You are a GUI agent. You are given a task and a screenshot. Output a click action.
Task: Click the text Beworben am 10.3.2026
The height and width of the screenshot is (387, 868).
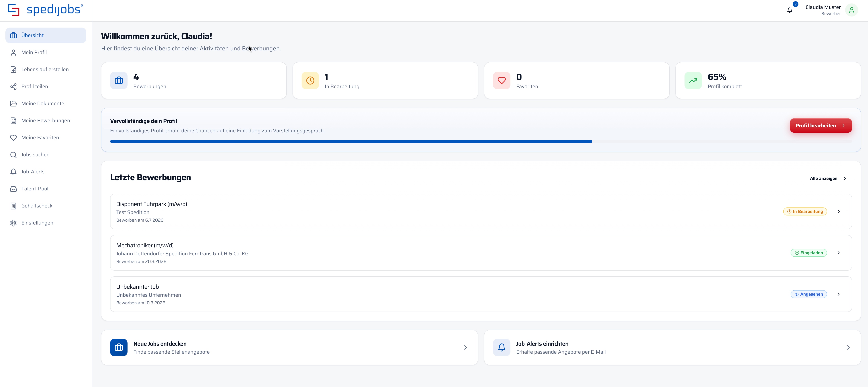pyautogui.click(x=141, y=303)
